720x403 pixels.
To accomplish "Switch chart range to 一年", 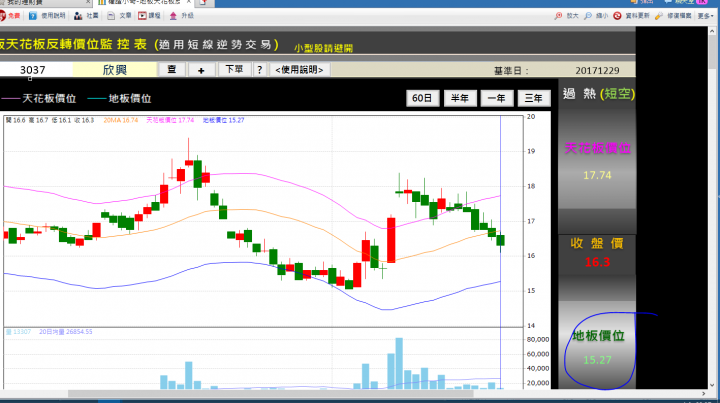I will point(496,98).
